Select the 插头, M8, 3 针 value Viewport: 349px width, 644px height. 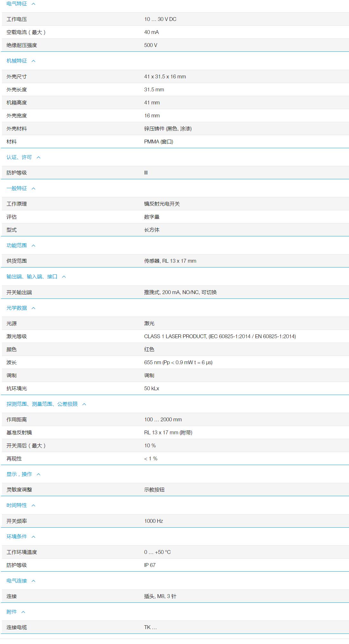click(160, 596)
